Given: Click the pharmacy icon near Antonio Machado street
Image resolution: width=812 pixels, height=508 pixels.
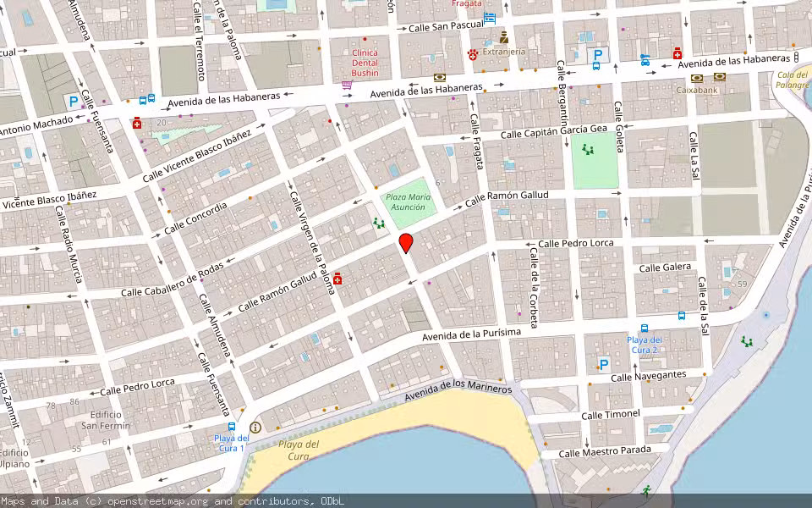Looking at the screenshot, I should coord(137,123).
